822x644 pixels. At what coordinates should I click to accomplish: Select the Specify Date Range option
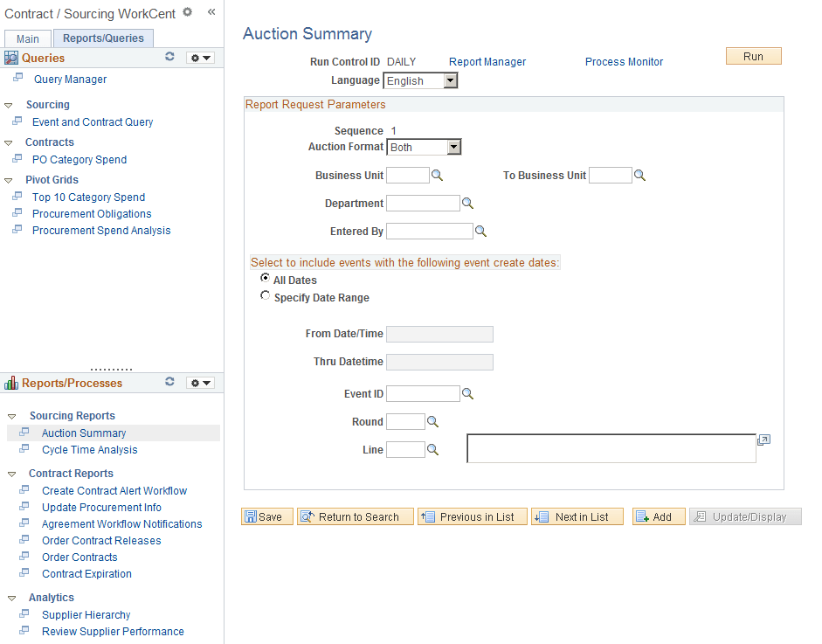265,295
